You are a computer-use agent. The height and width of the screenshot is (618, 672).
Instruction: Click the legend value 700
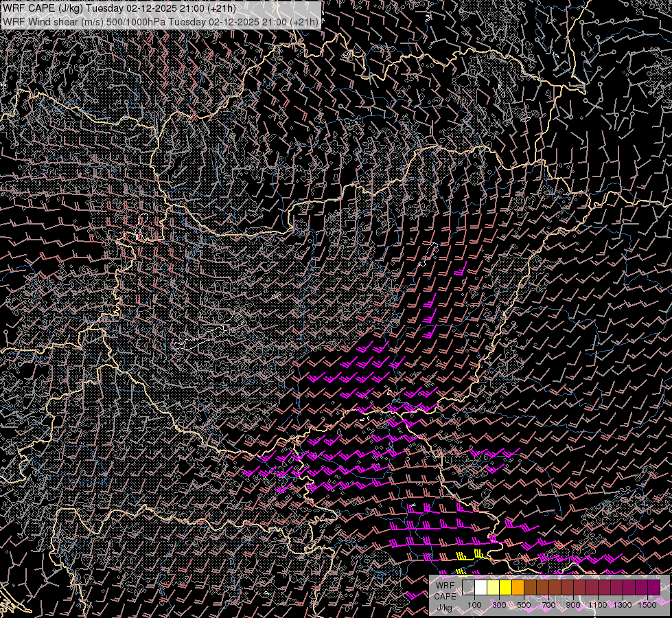[548, 605]
